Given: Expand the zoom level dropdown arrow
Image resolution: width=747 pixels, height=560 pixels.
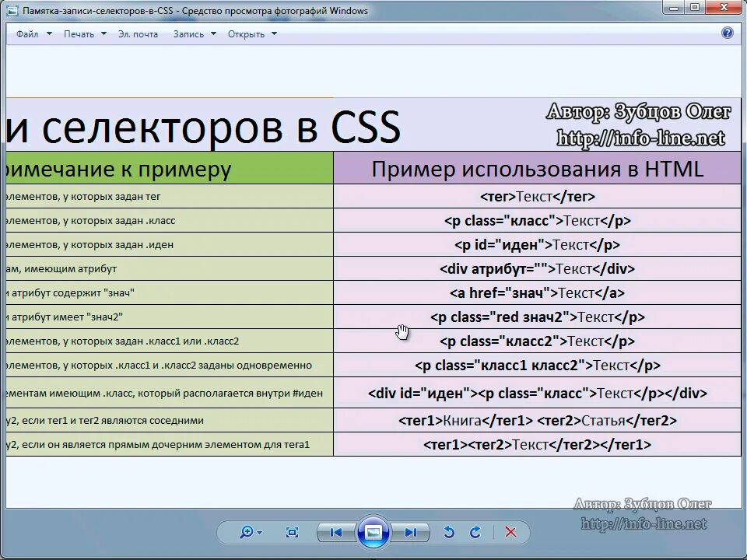Looking at the screenshot, I should (260, 532).
